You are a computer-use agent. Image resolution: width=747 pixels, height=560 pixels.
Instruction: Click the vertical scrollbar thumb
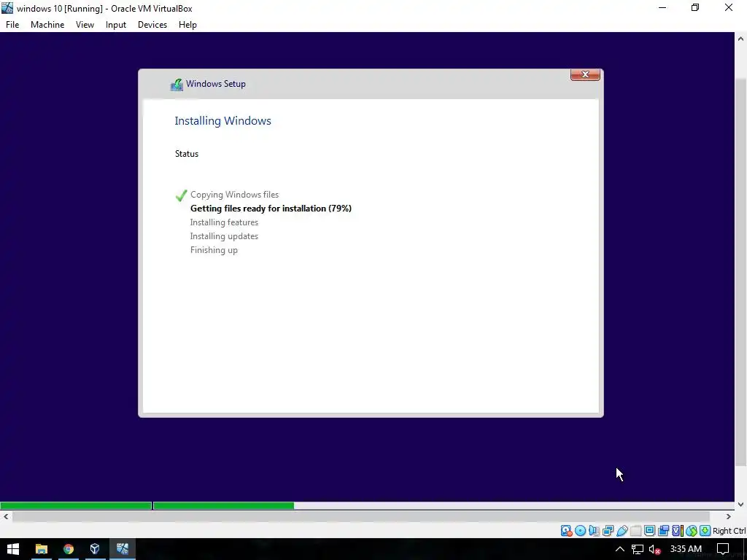coord(740,273)
